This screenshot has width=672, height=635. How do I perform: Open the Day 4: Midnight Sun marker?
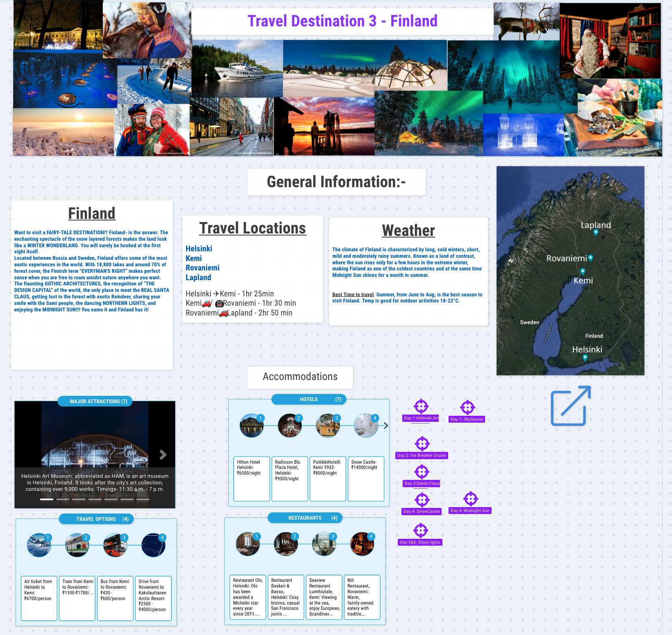(470, 499)
